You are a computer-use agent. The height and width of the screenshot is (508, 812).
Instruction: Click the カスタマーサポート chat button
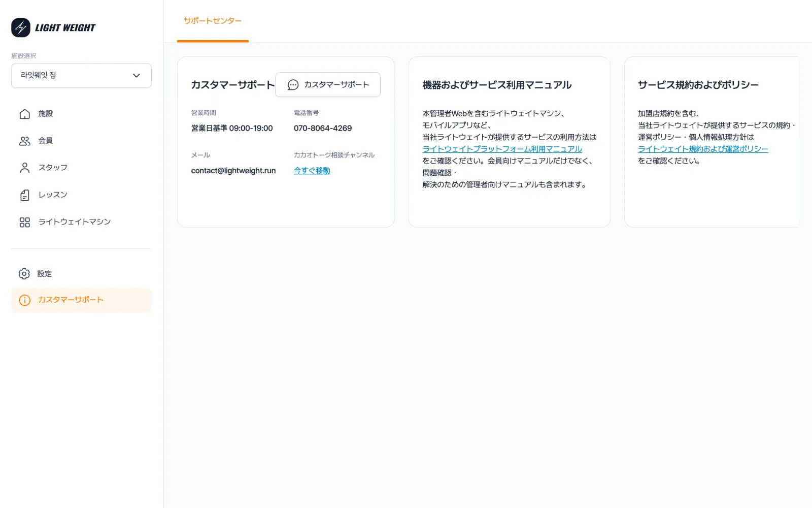pyautogui.click(x=328, y=85)
